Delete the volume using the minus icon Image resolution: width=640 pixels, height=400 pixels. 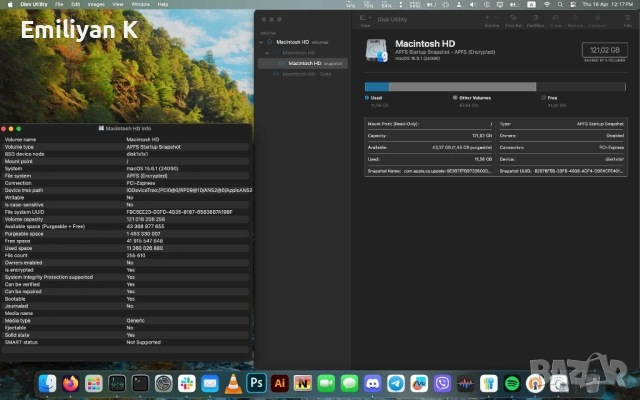click(x=496, y=18)
